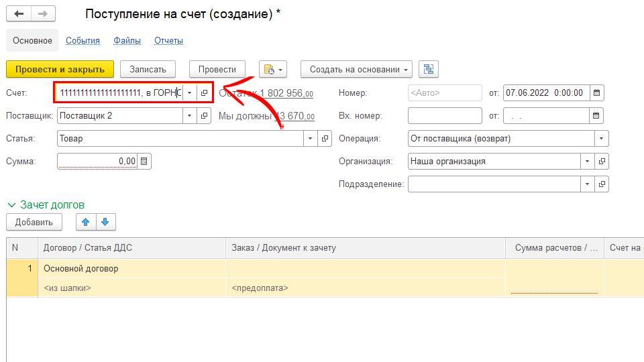Click into the Вх. номер field
644x362 pixels.
coord(444,116)
